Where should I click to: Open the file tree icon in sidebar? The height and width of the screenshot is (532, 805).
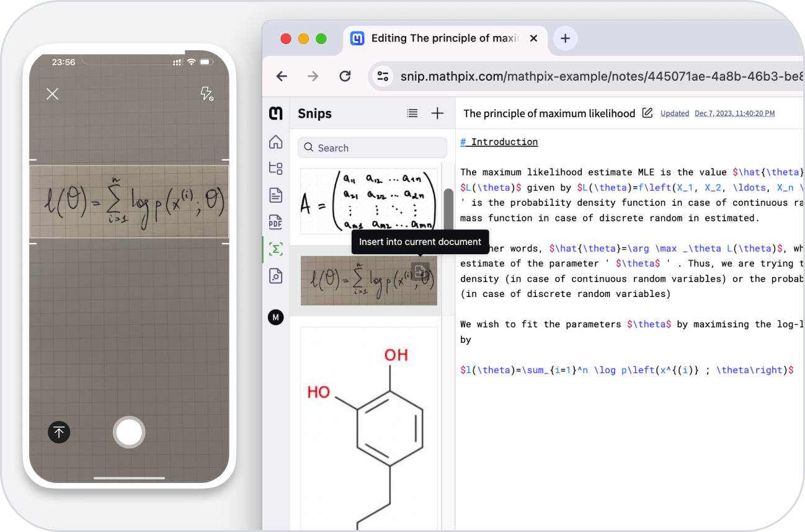pyautogui.click(x=276, y=168)
